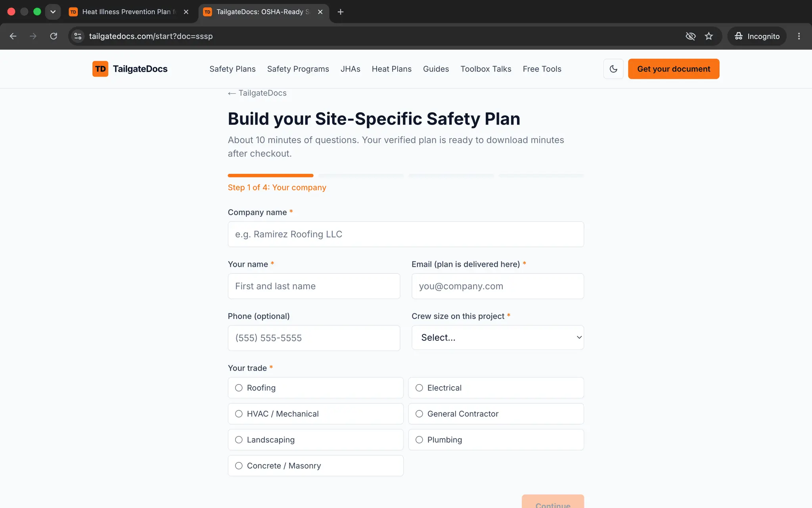Close the Heat Illness Prevention Plan tab
This screenshot has height=508, width=812.
tap(186, 12)
